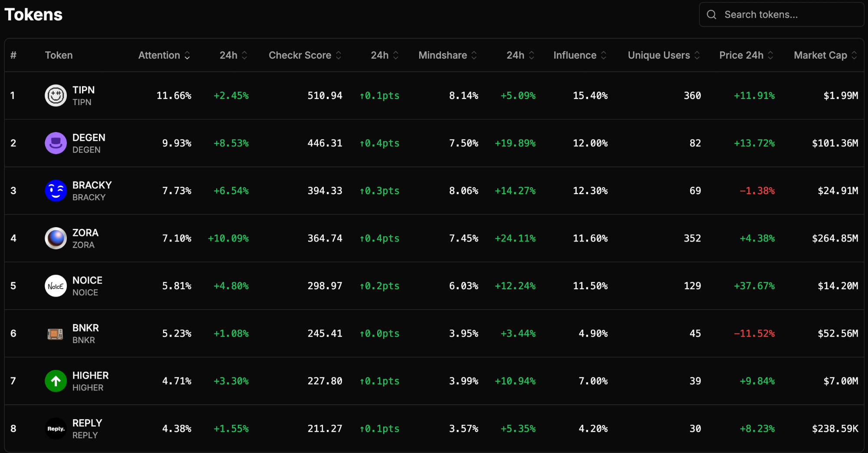Click the magnifier icon in search box

[x=711, y=15]
